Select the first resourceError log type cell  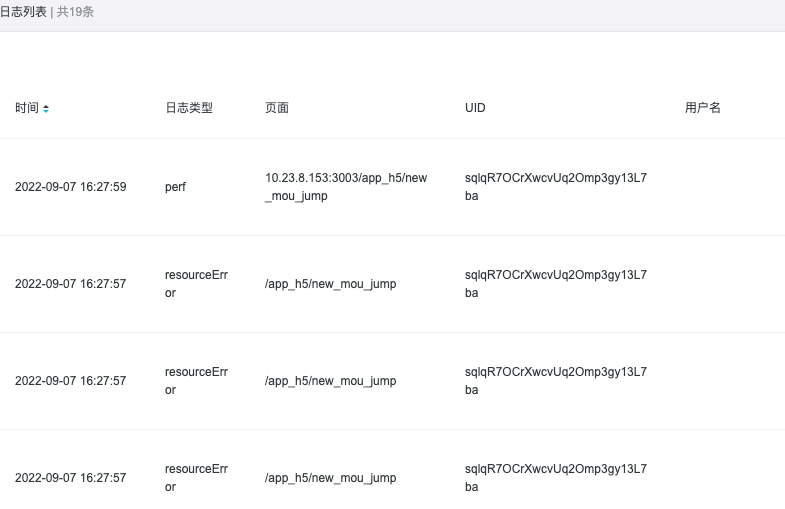pos(196,284)
